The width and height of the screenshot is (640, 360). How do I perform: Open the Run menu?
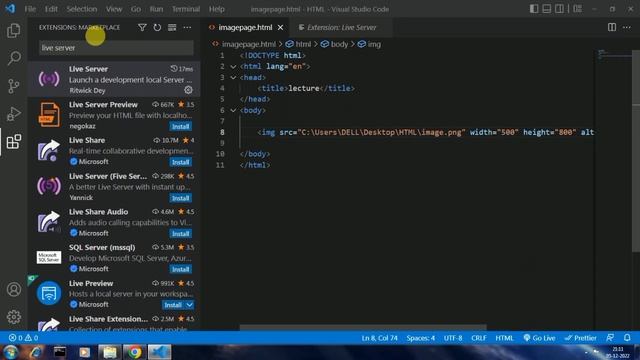point(156,9)
